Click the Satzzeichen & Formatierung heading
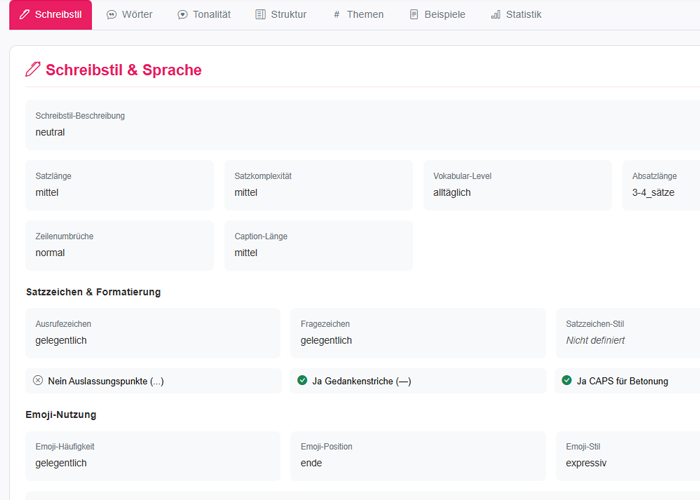The height and width of the screenshot is (500, 700). (93, 292)
